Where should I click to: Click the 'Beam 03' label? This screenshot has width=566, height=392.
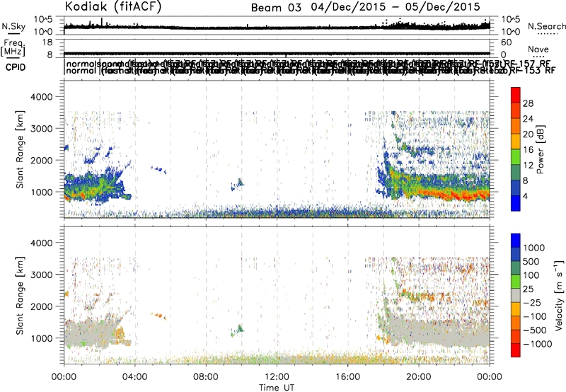pos(276,8)
